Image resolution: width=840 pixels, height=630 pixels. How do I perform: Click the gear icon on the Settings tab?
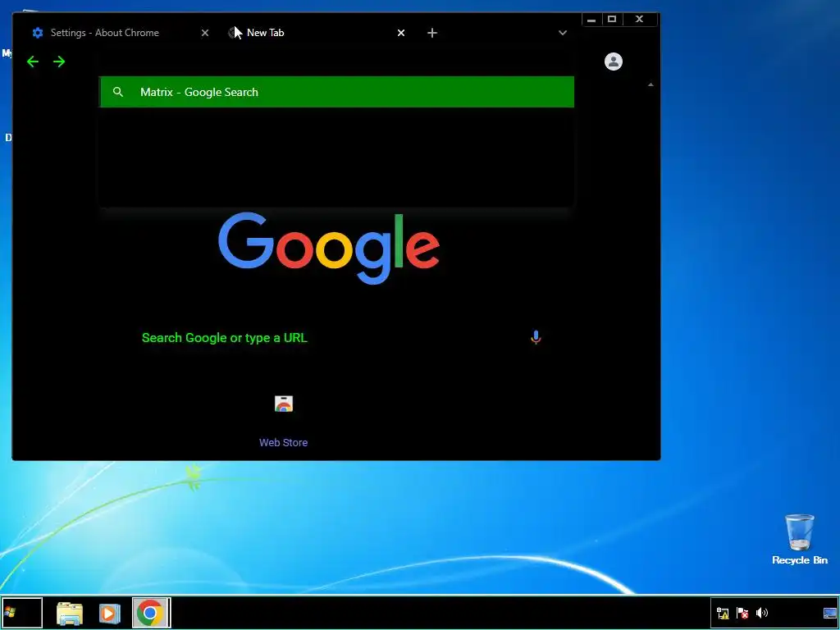click(x=38, y=33)
